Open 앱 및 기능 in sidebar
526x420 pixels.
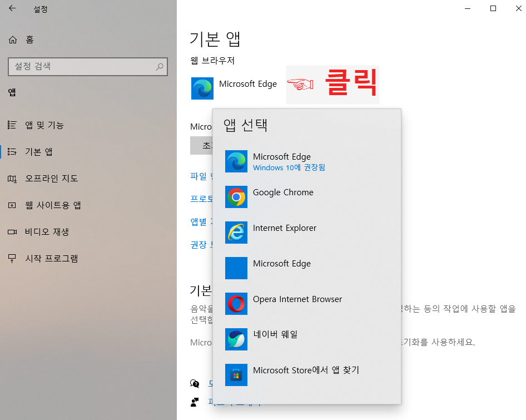[44, 125]
